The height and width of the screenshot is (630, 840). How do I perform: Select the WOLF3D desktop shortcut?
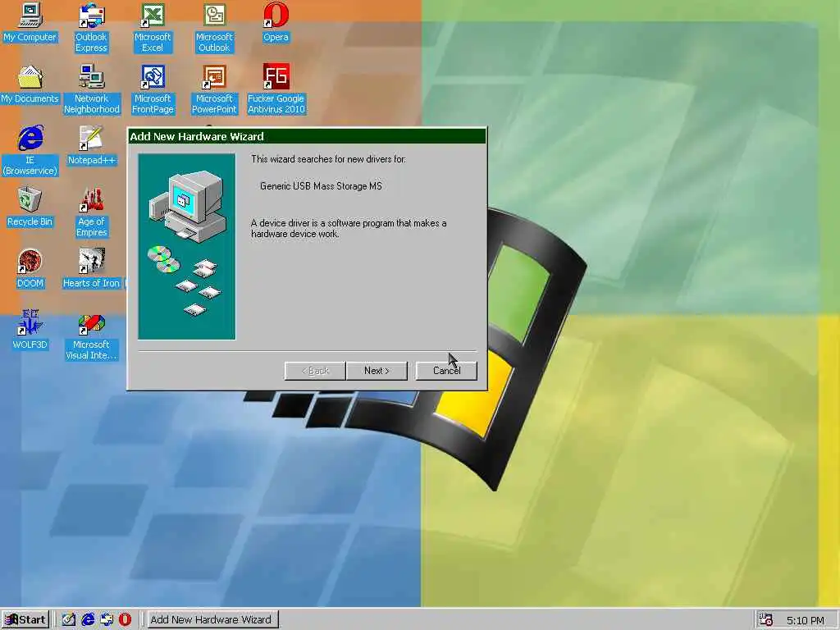coord(30,331)
